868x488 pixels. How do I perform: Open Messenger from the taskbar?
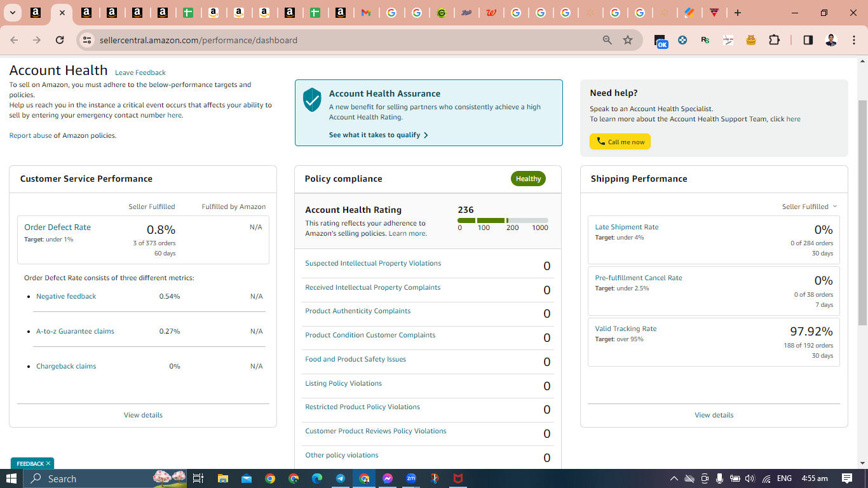[x=388, y=478]
